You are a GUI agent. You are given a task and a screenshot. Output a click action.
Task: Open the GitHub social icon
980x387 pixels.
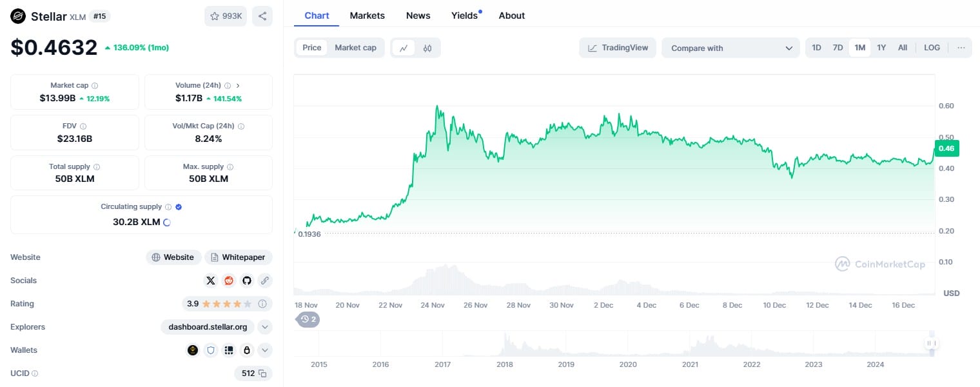246,281
